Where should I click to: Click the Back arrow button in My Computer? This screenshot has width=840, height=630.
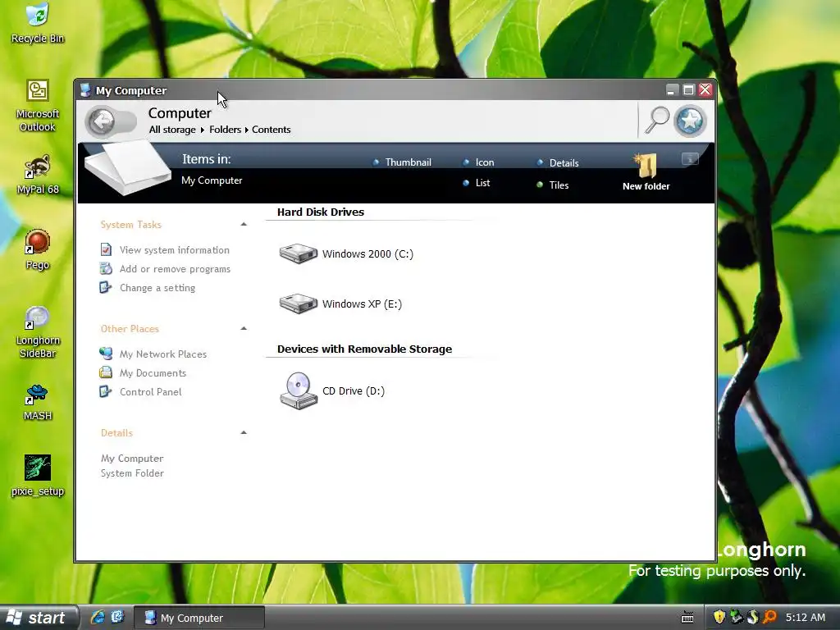coord(103,121)
